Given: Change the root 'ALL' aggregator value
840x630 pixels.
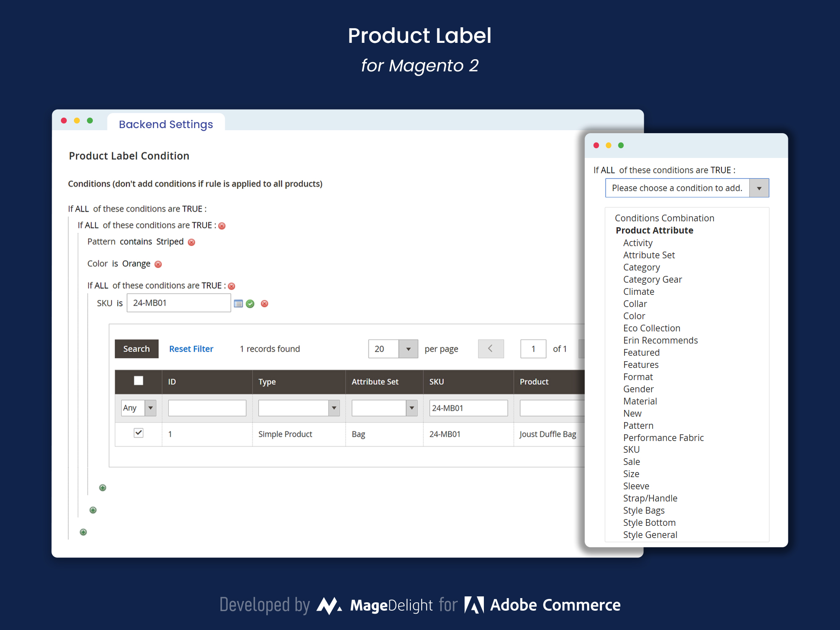Looking at the screenshot, I should tap(82, 209).
